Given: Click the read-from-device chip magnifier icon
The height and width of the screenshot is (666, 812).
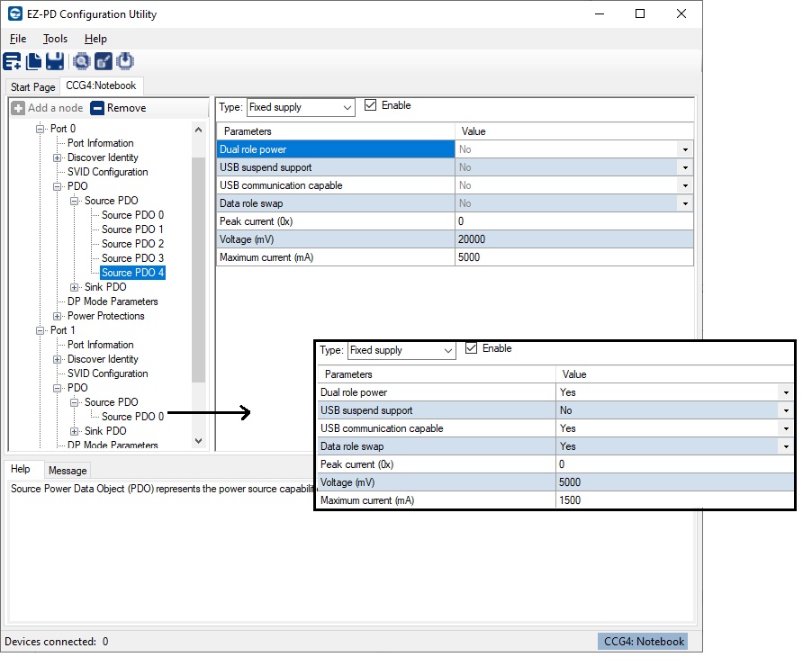Looking at the screenshot, I should 82,61.
